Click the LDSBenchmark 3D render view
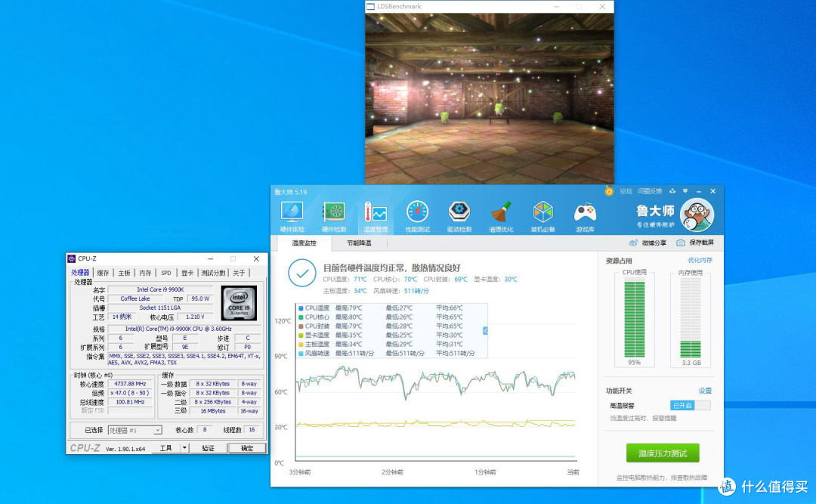 coord(489,98)
